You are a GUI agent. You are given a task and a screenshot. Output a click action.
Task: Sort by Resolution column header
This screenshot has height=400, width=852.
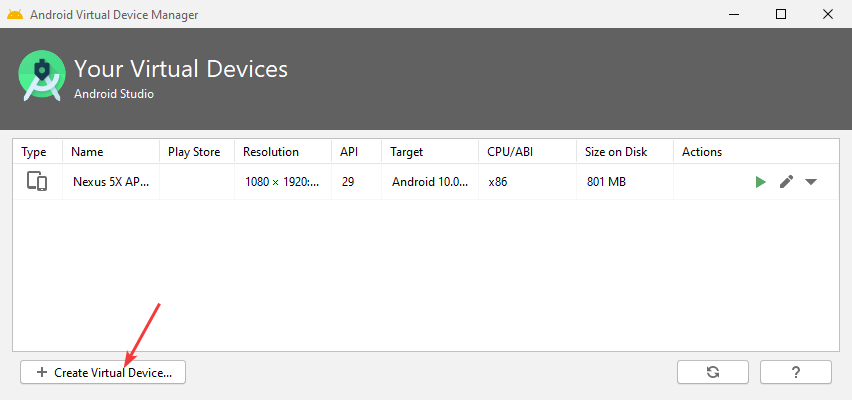click(x=271, y=152)
